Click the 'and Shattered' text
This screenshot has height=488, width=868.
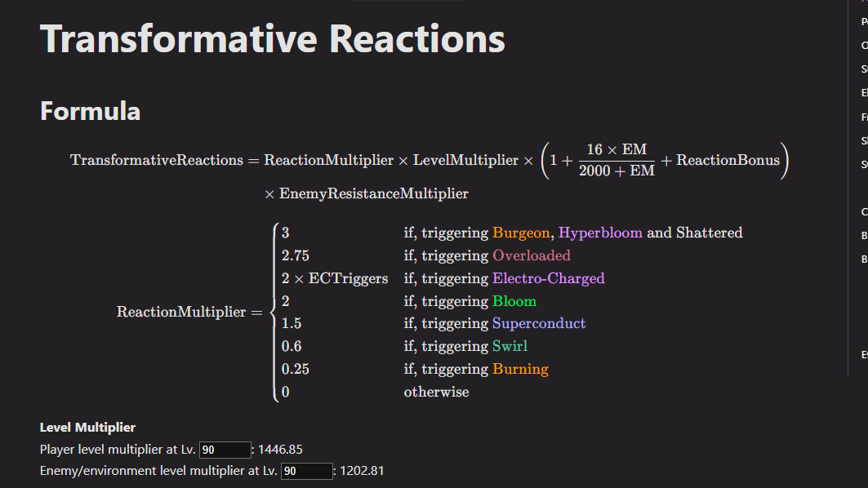(x=695, y=233)
